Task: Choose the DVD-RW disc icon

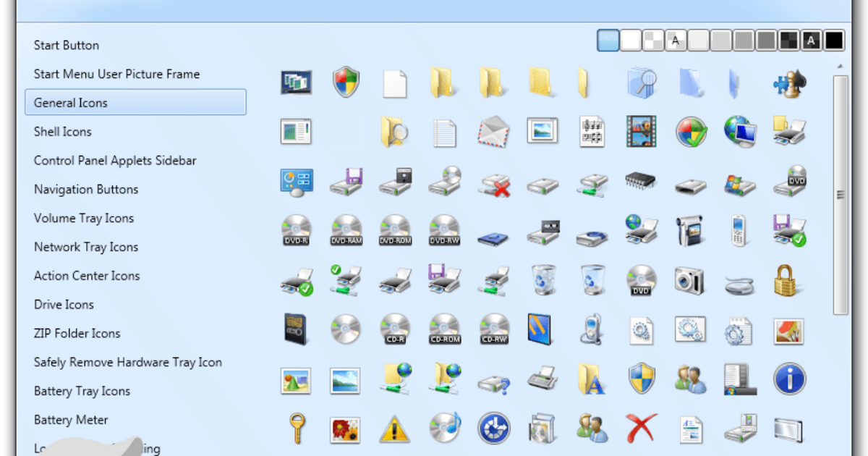Action: pos(444,230)
